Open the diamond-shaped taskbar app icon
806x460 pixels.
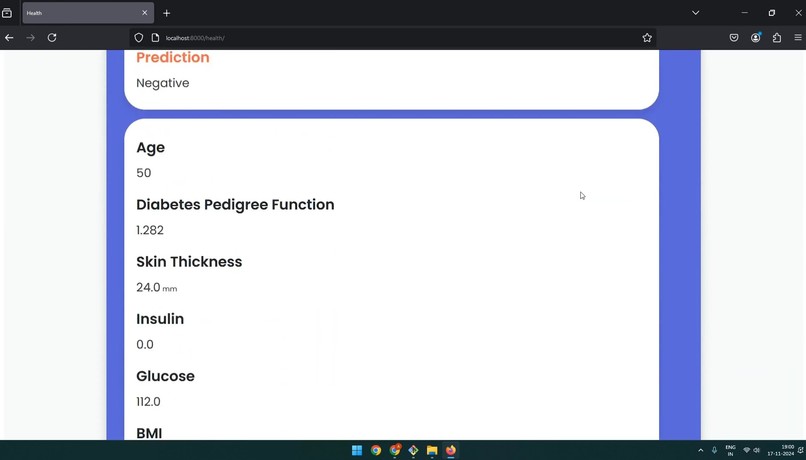pyautogui.click(x=413, y=450)
